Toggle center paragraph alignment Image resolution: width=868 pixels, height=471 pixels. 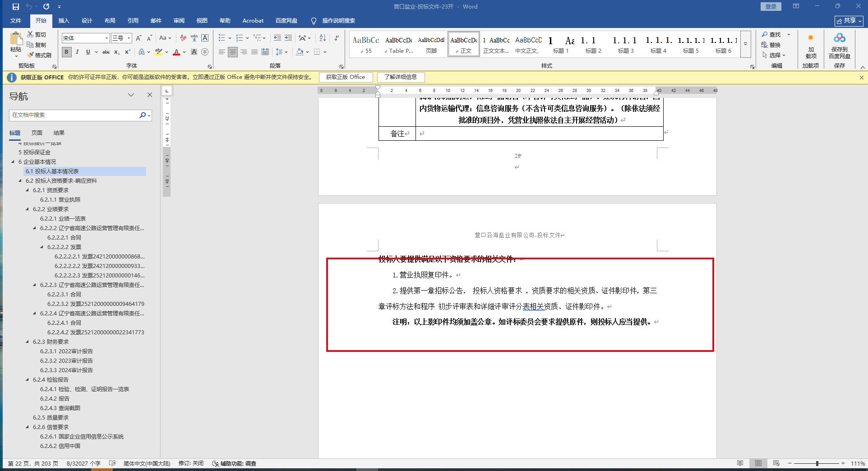click(233, 52)
